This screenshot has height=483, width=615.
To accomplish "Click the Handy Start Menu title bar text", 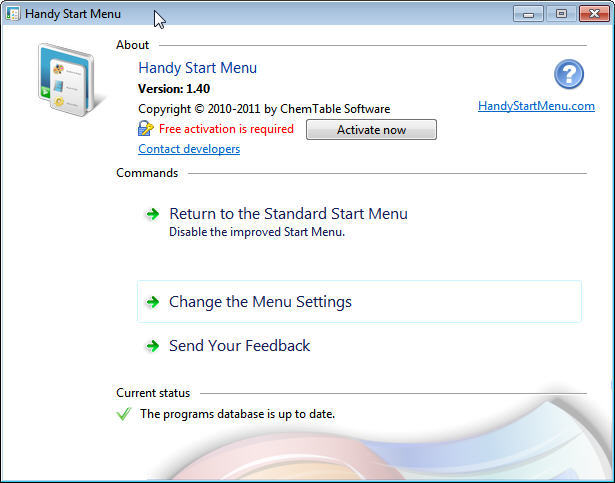I will [73, 14].
